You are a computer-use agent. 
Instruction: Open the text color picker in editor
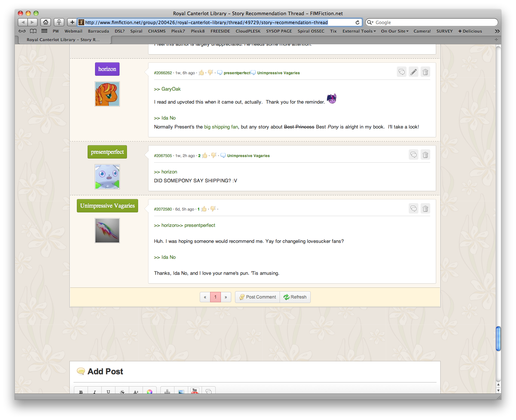click(x=149, y=392)
